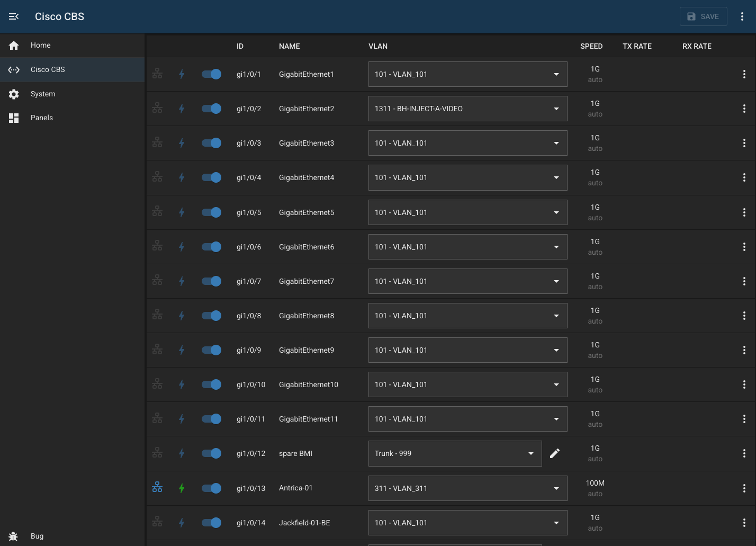Viewport: 756px width, 546px height.
Task: Click the Bug icon at bottom left
Action: pos(13,536)
